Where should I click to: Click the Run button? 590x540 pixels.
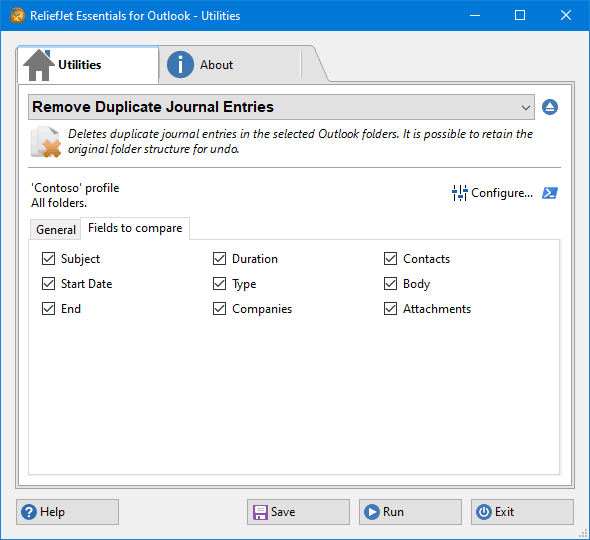[x=410, y=512]
